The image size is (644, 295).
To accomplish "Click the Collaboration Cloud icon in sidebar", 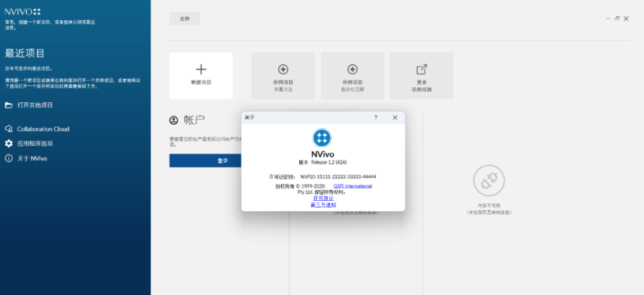I will point(9,129).
